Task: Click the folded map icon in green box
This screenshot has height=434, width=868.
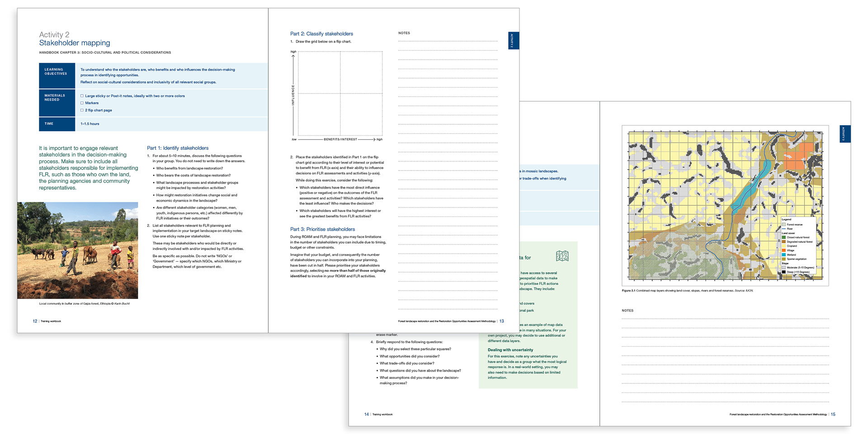Action: coord(562,256)
